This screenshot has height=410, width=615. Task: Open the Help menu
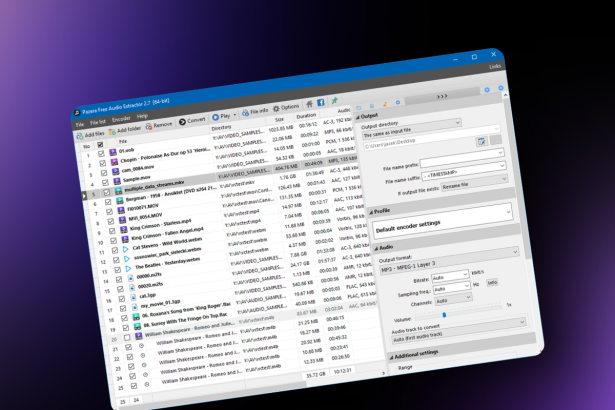142,116
